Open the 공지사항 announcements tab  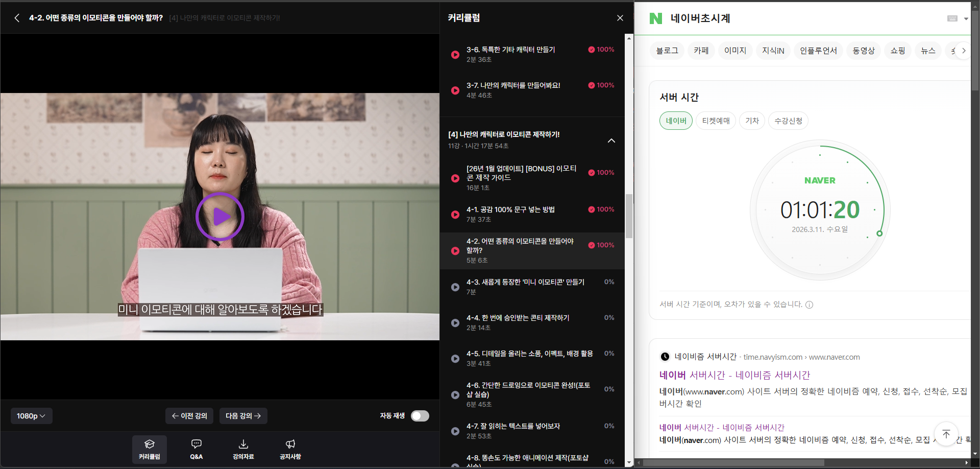pyautogui.click(x=290, y=450)
